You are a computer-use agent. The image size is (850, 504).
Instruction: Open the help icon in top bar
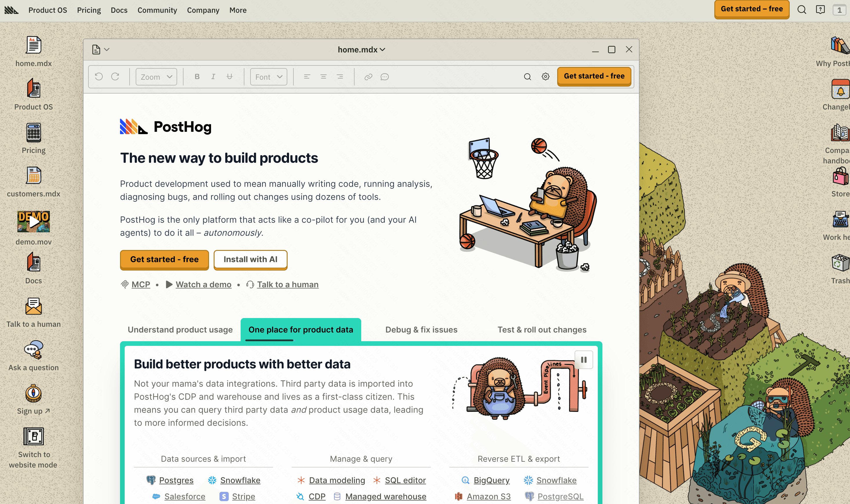(x=820, y=10)
